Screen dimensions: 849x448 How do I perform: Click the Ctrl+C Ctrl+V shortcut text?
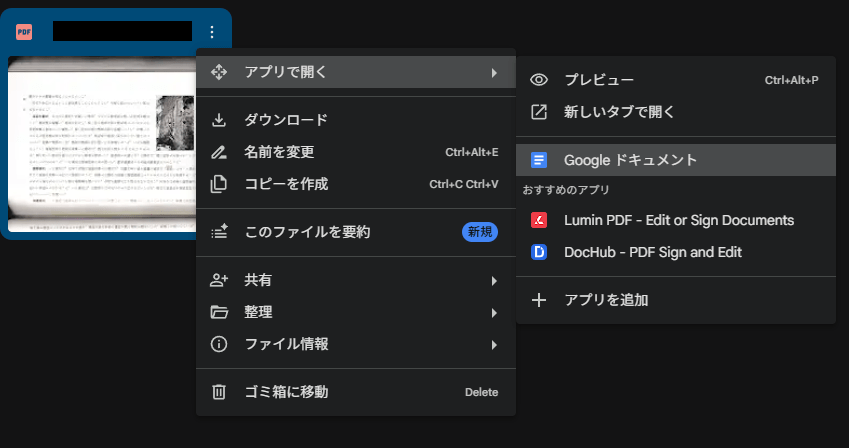tap(463, 184)
